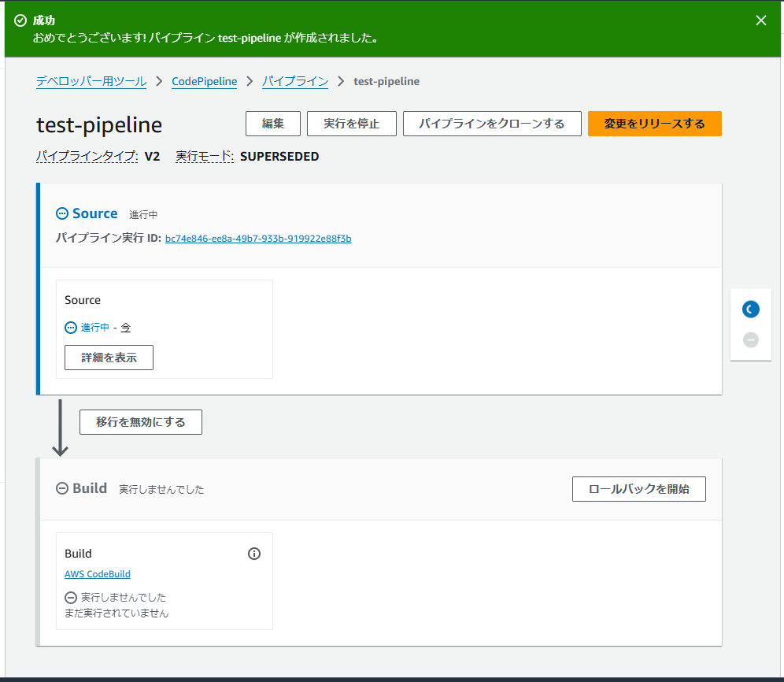
Task: Click blue back-arrow icon in side panel
Action: tap(750, 309)
